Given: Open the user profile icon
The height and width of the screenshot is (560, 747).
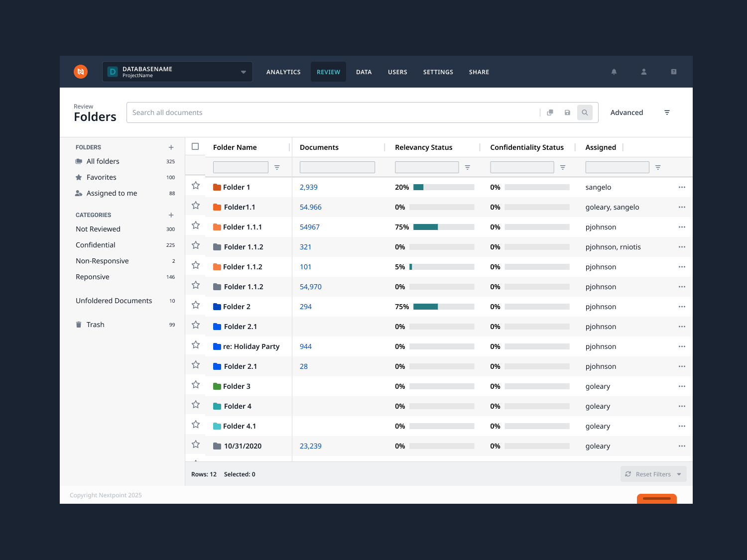Looking at the screenshot, I should (x=644, y=72).
